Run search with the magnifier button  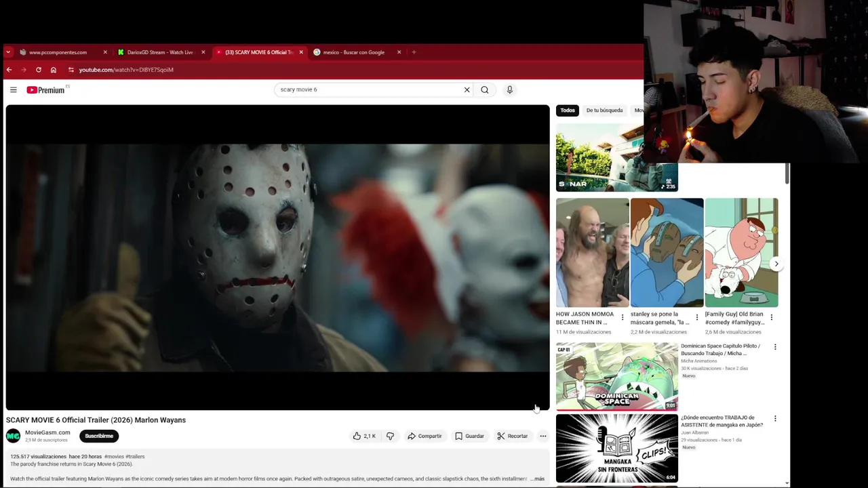coord(485,89)
